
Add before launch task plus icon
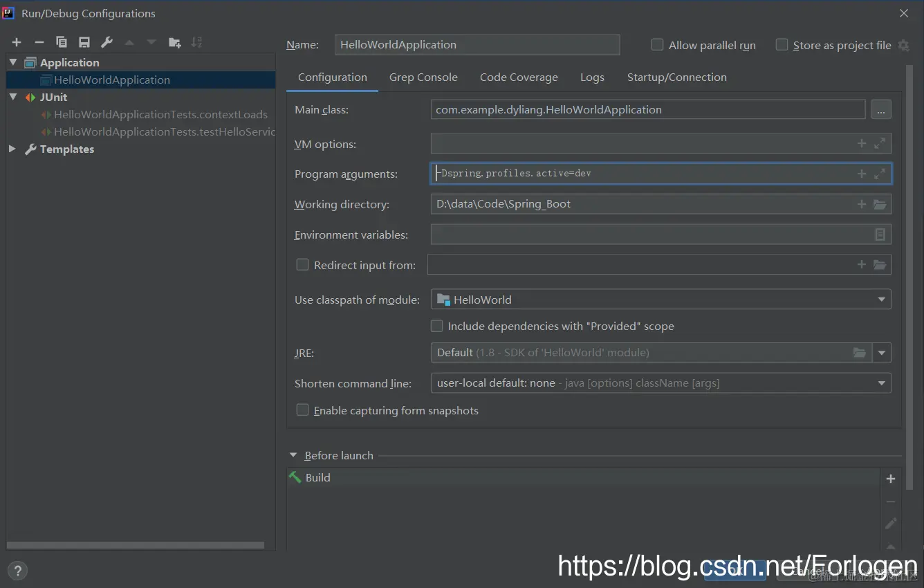point(891,479)
